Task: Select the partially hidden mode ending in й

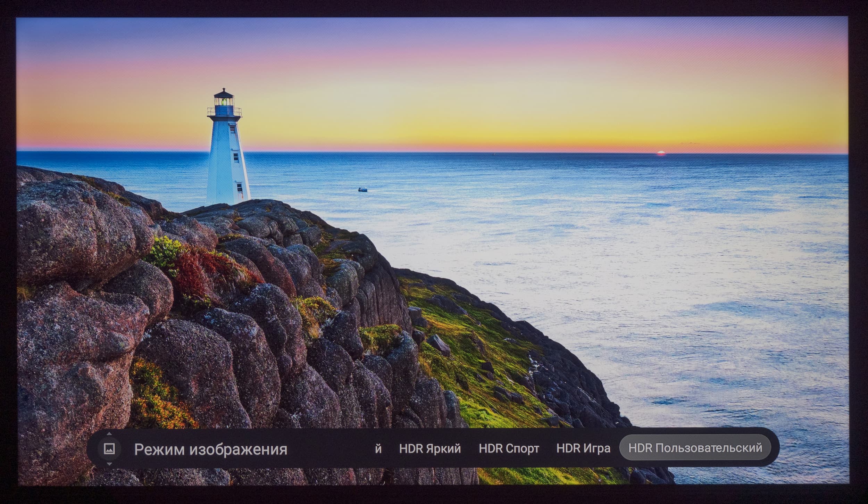Action: click(378, 449)
